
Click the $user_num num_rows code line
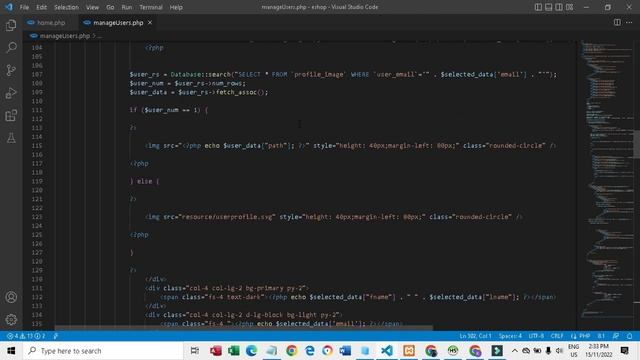187,83
